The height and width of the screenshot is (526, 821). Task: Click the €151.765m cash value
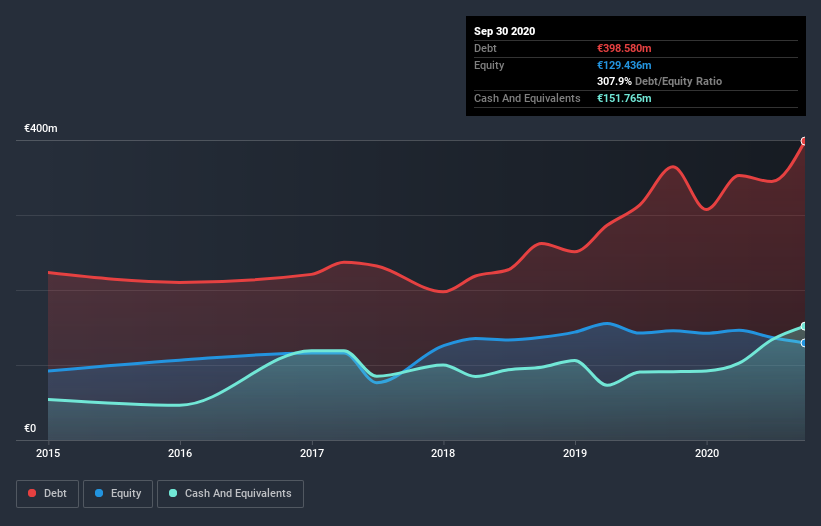click(624, 98)
